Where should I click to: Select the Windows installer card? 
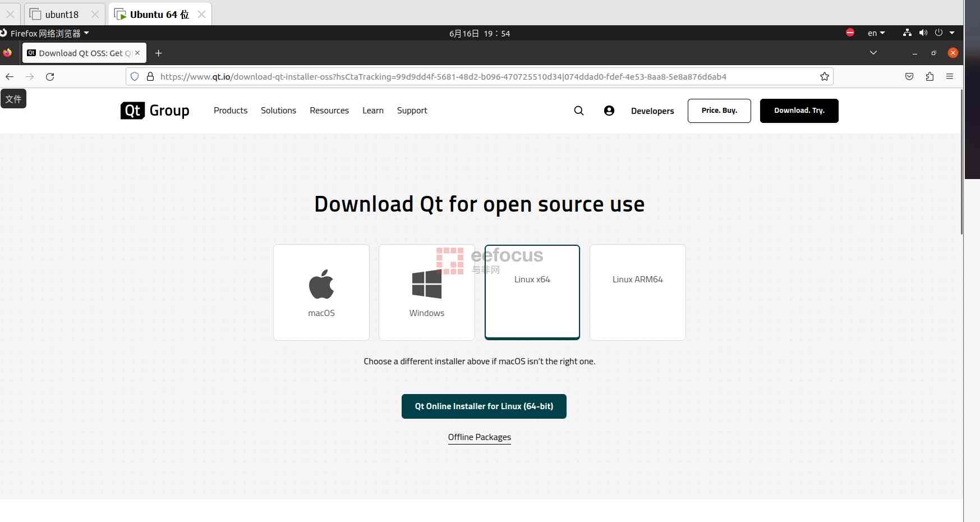[427, 292]
